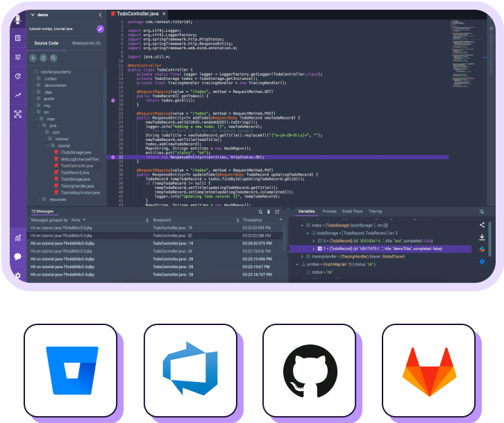The image size is (504, 423).
Task: Switch to the Breakpoints (4) tab
Action: 86,43
